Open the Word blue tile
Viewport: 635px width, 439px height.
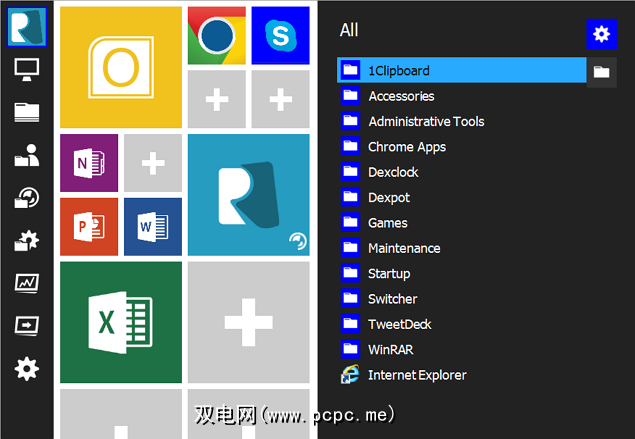tap(153, 227)
